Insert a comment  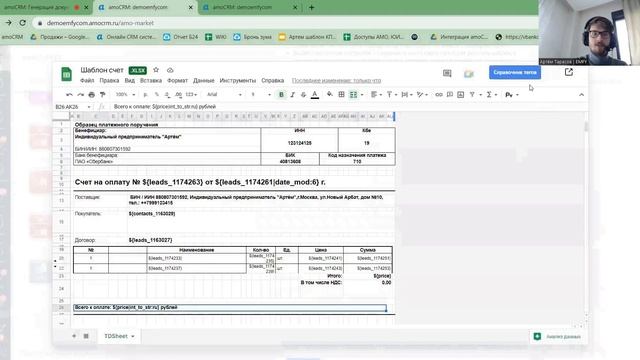point(449,95)
